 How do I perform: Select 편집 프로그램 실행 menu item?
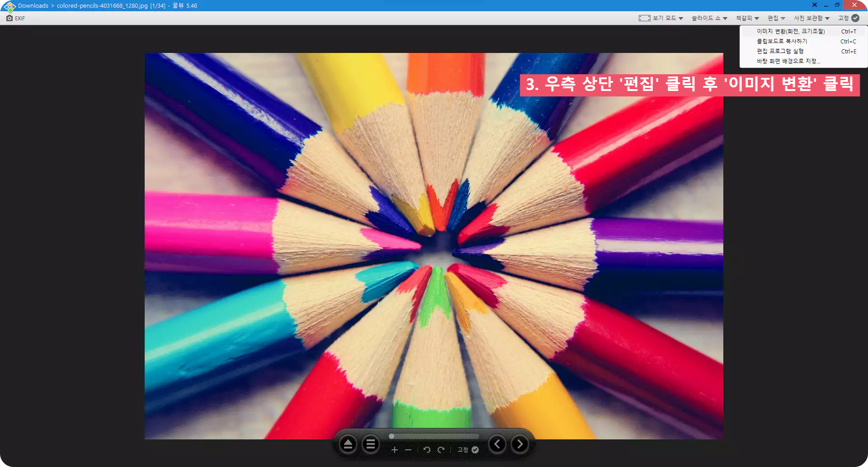803,51
